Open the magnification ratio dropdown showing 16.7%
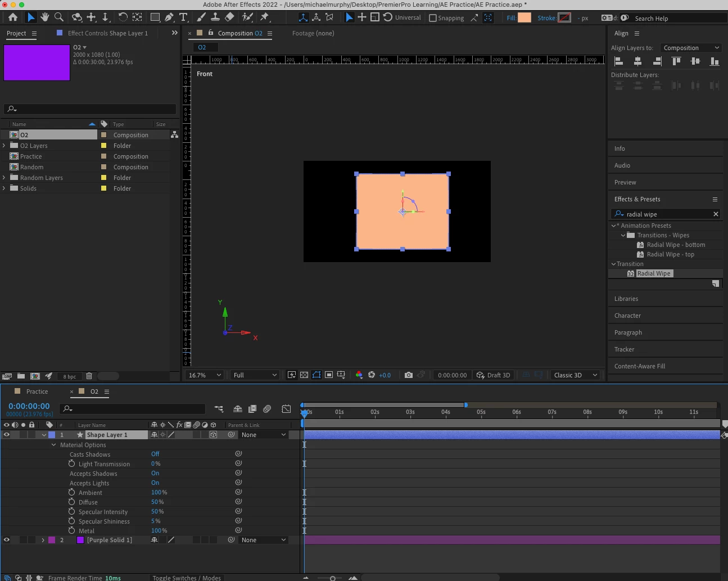Screen dimensions: 728x581 point(205,375)
